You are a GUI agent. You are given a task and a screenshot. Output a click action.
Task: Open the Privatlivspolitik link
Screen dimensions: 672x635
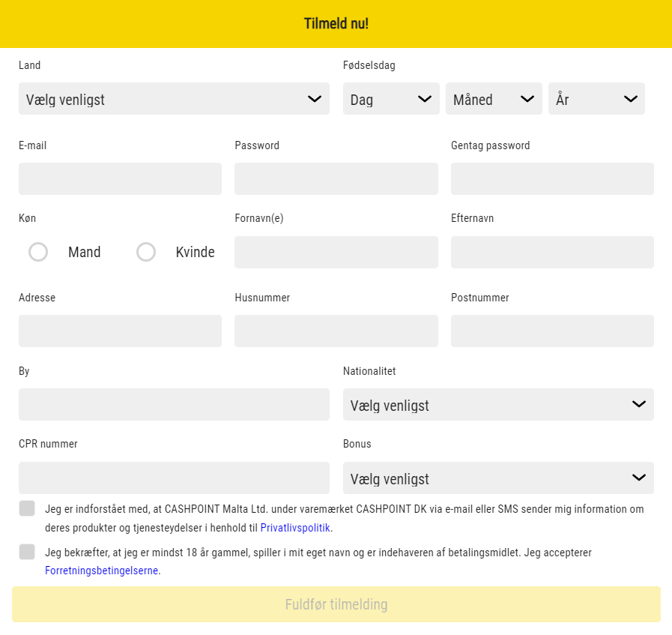click(x=295, y=528)
